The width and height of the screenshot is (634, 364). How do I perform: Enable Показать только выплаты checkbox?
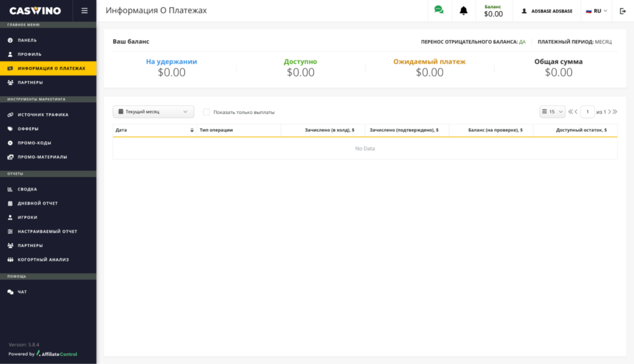(x=206, y=112)
